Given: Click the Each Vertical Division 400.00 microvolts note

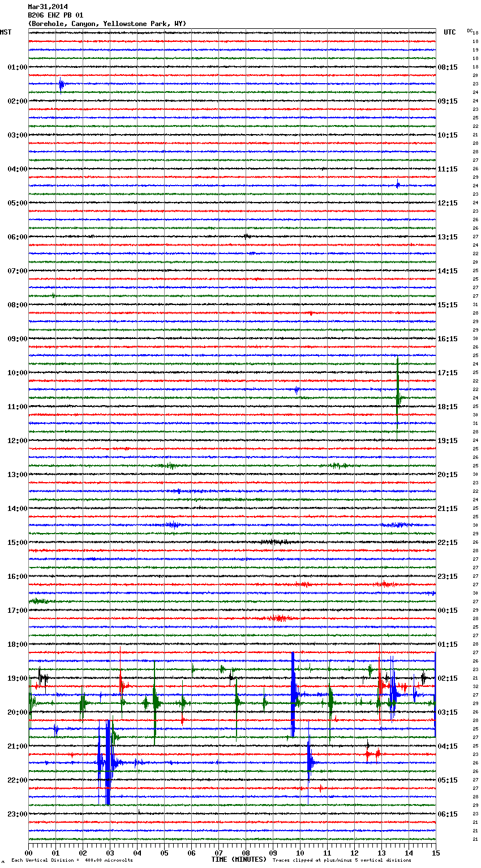Looking at the screenshot, I should click(72, 861).
